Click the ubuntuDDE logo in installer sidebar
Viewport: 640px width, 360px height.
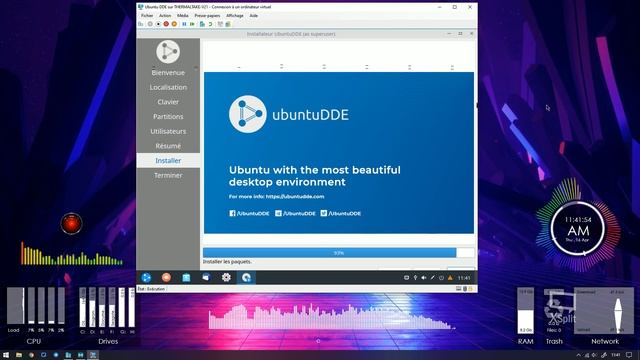coord(168,51)
